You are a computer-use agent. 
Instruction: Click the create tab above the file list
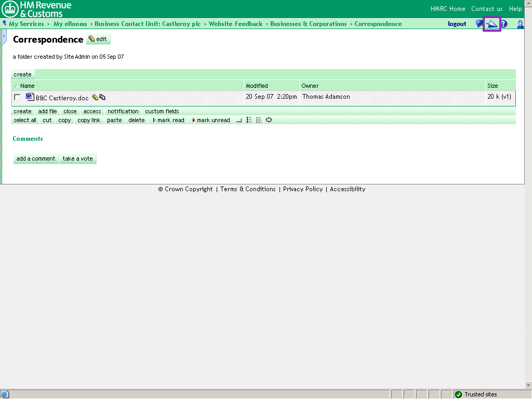pos(22,74)
